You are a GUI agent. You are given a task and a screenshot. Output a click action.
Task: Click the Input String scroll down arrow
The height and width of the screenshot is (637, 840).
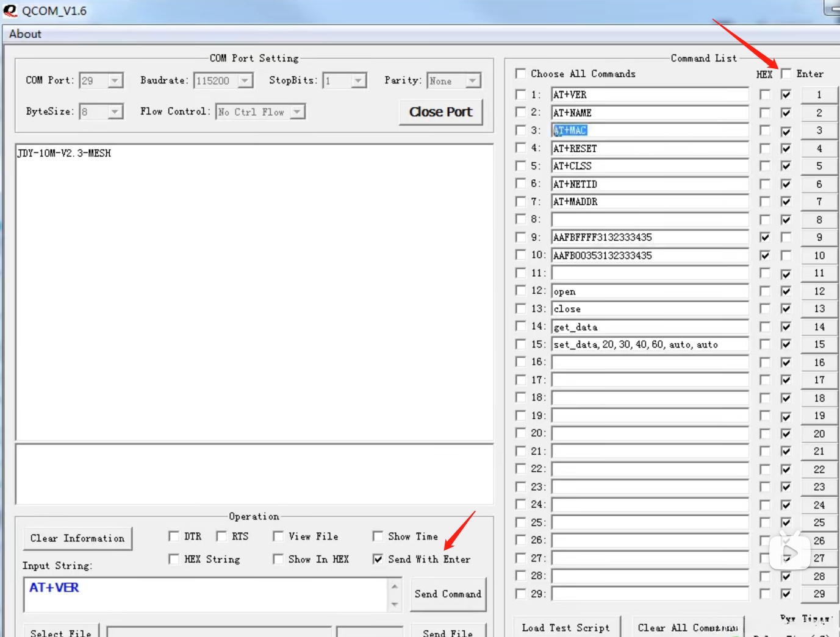click(x=395, y=604)
